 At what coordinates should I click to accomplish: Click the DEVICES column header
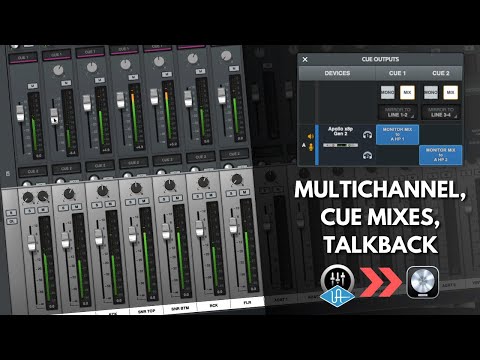point(337,73)
